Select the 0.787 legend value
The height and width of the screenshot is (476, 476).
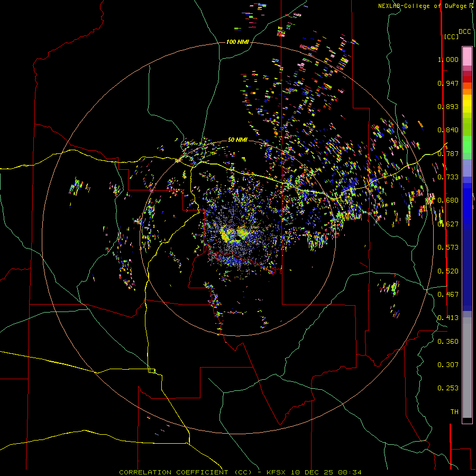(448, 153)
